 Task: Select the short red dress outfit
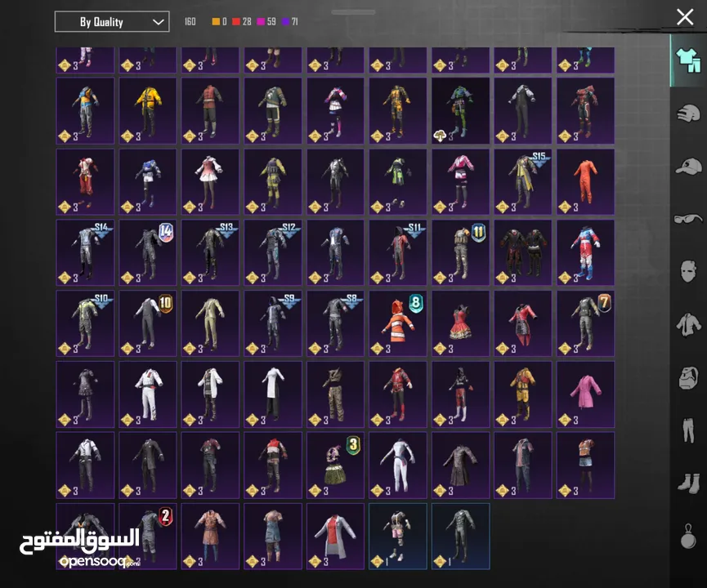pyautogui.click(x=460, y=323)
